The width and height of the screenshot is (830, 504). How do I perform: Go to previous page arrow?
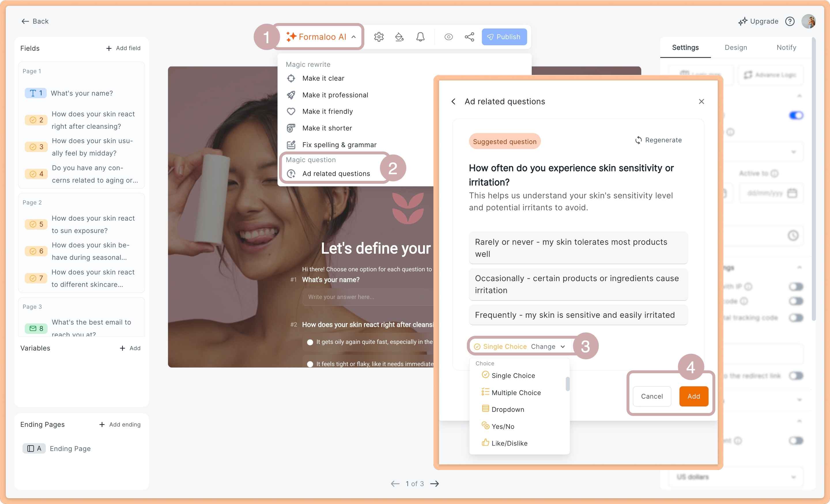(x=395, y=484)
